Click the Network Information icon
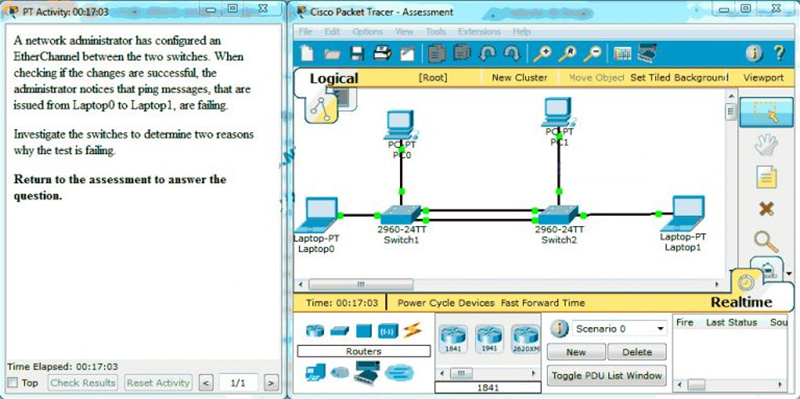The height and width of the screenshot is (399, 800). tap(754, 53)
